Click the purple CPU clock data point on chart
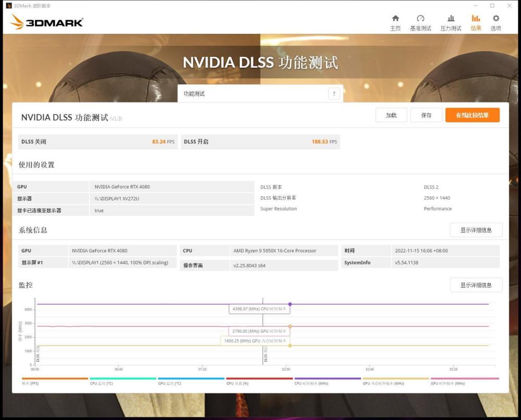 coord(290,304)
